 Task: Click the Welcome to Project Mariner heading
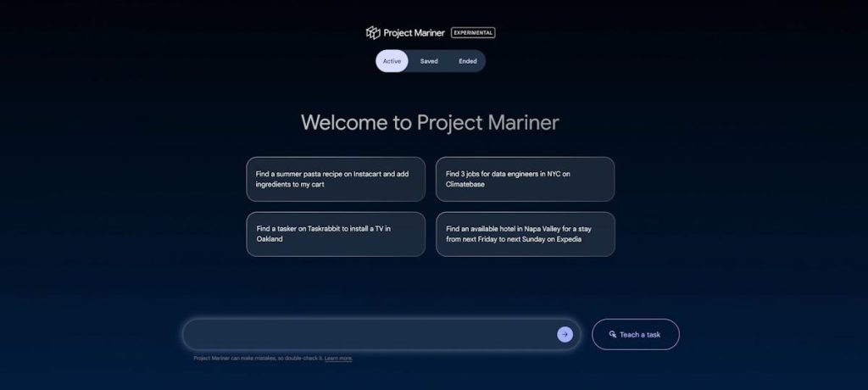pyautogui.click(x=430, y=122)
